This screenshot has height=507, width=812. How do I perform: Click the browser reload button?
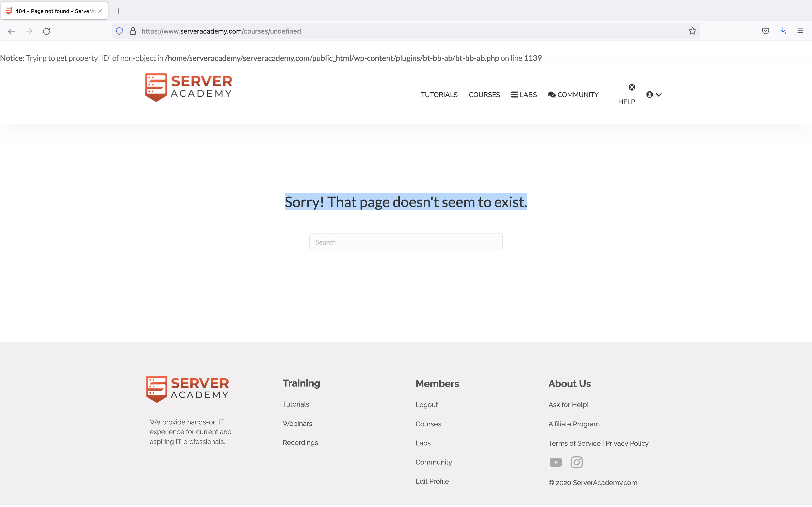46,31
